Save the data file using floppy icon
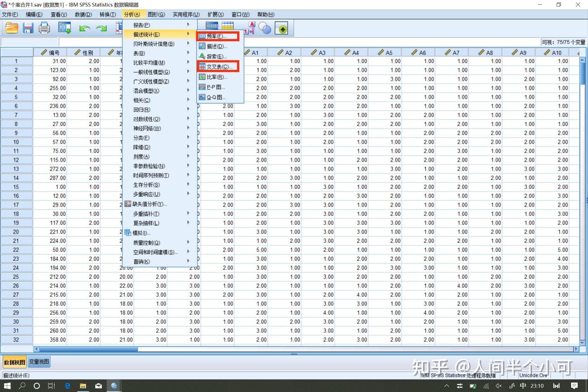This screenshot has height=392, width=588. pyautogui.click(x=28, y=28)
